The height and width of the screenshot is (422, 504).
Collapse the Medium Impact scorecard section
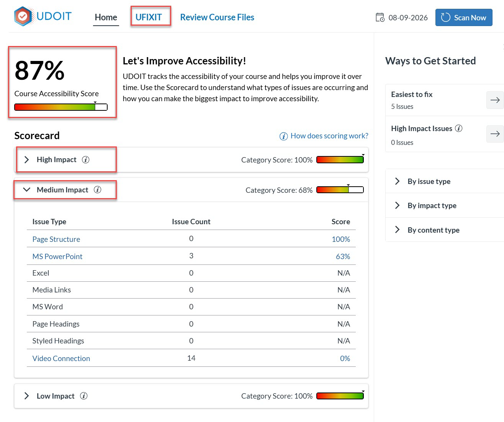(26, 190)
